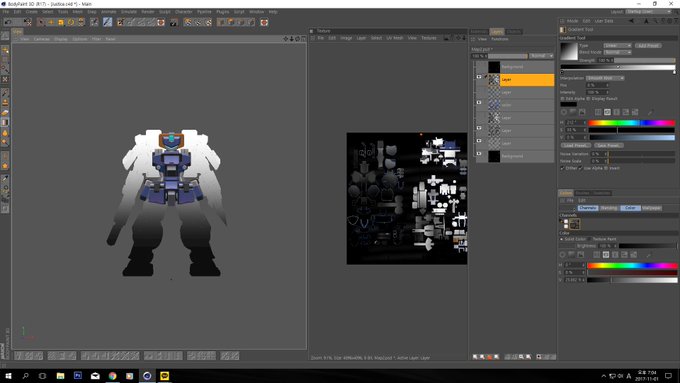Toggle the Edit Alpha checkbox
Image resolution: width=680 pixels, height=383 pixels.
pos(562,99)
